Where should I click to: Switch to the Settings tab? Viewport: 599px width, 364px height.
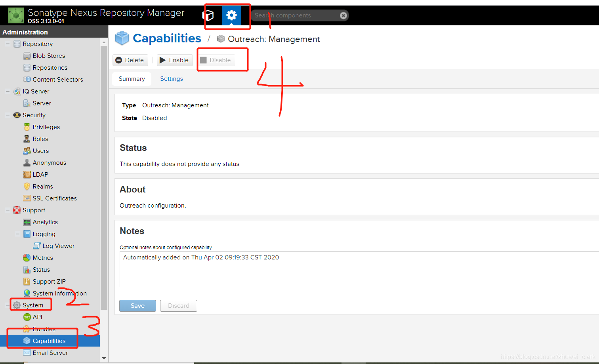click(x=171, y=78)
